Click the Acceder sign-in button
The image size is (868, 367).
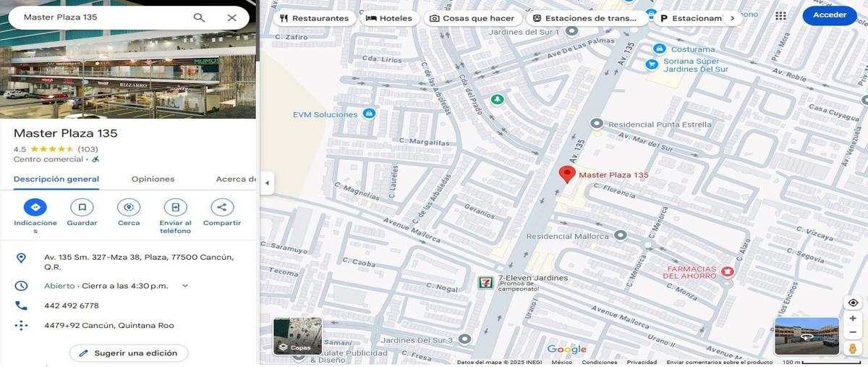(x=829, y=15)
